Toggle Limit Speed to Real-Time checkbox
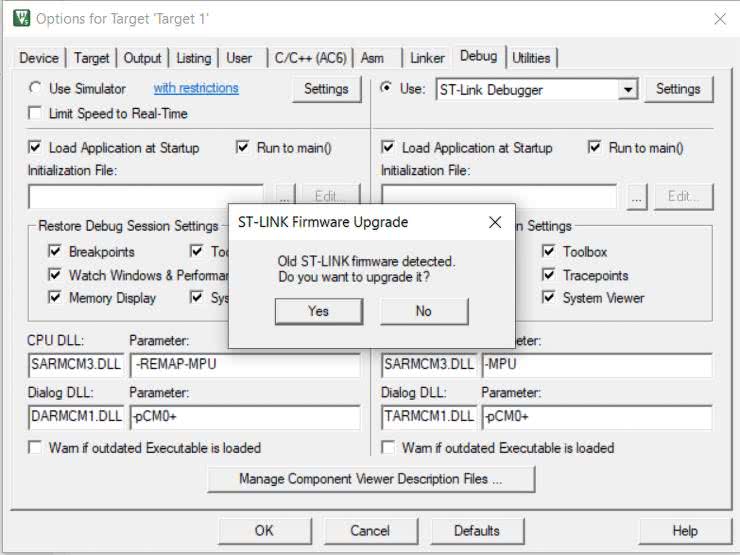The width and height of the screenshot is (740, 555). coord(36,113)
